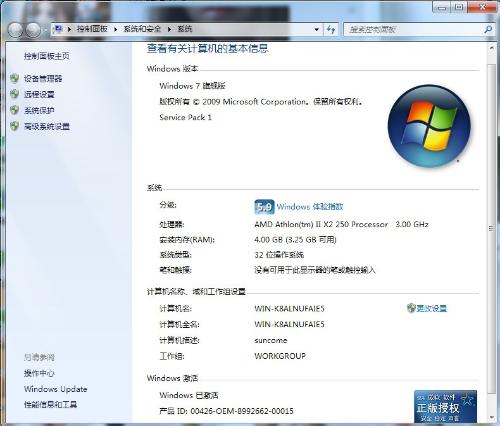Viewport: 500px width, 426px height.
Task: Click the Back navigation arrow button
Action: pyautogui.click(x=15, y=30)
